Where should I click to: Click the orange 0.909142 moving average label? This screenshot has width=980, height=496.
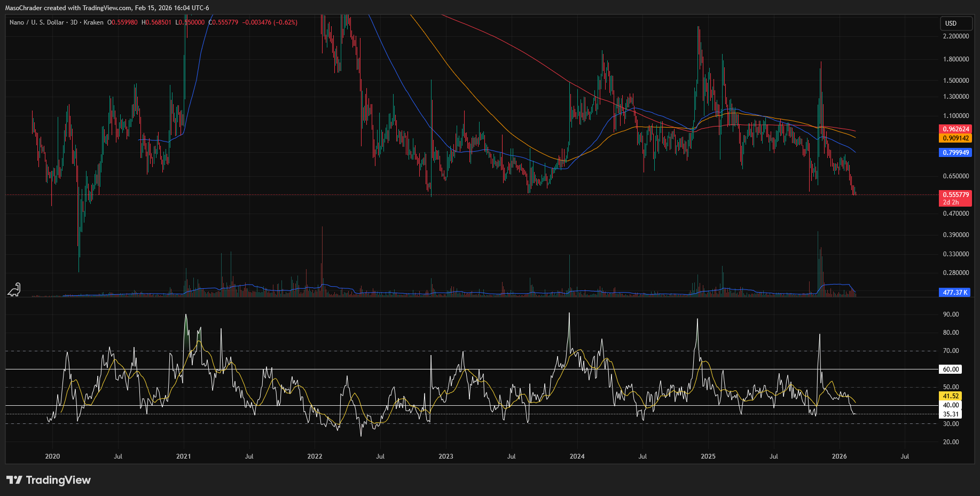[955, 138]
